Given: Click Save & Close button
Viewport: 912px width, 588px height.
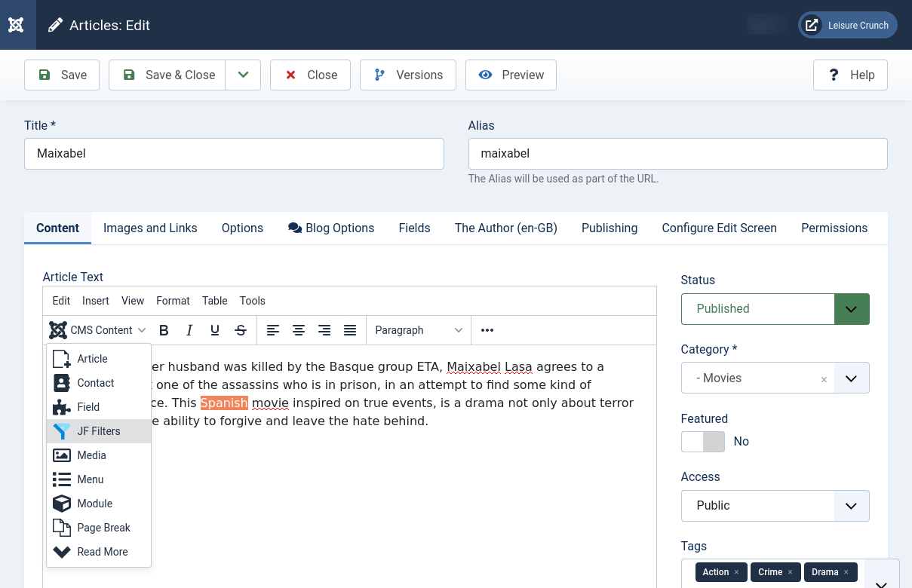Looking at the screenshot, I should point(167,75).
